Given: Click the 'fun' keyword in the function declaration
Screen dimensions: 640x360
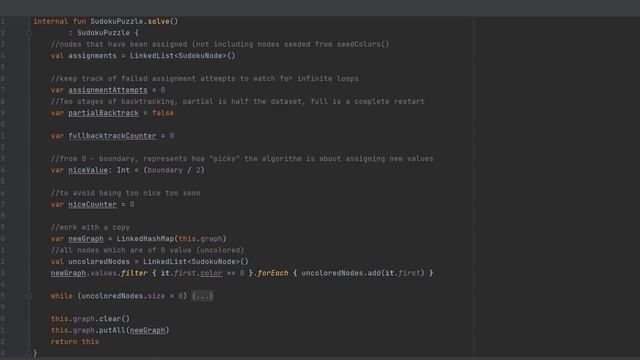Looking at the screenshot, I should tap(80, 21).
